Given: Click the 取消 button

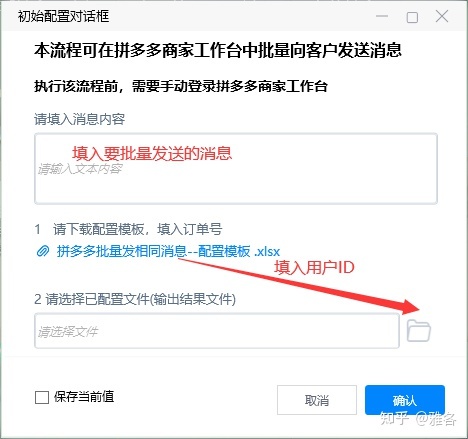Looking at the screenshot, I should 317,400.
